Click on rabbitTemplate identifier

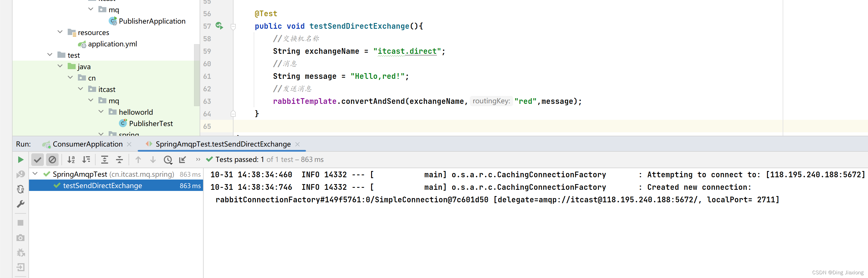click(304, 101)
